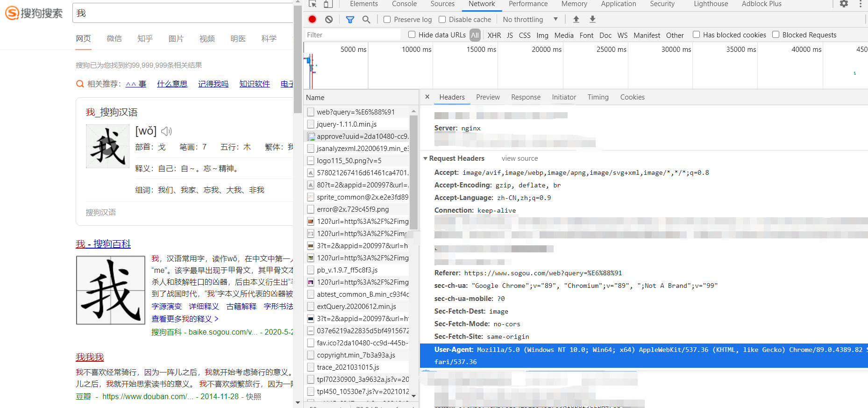Clear the network log icon

pos(329,19)
